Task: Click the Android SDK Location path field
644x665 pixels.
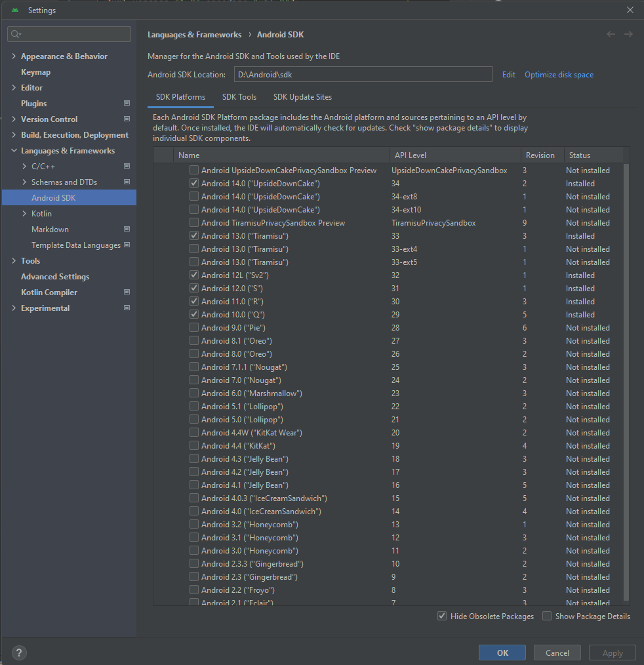Action: pos(363,74)
